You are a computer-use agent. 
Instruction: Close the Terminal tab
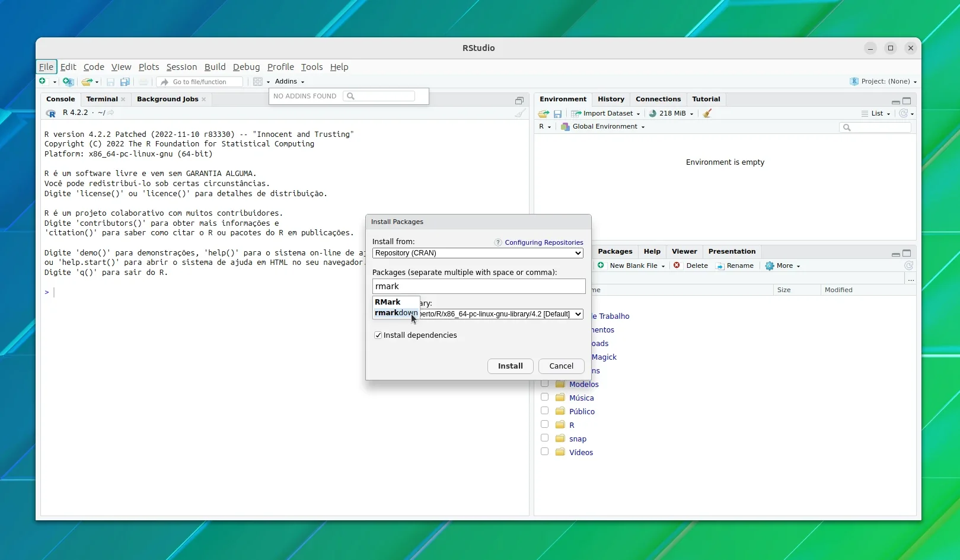tap(123, 100)
